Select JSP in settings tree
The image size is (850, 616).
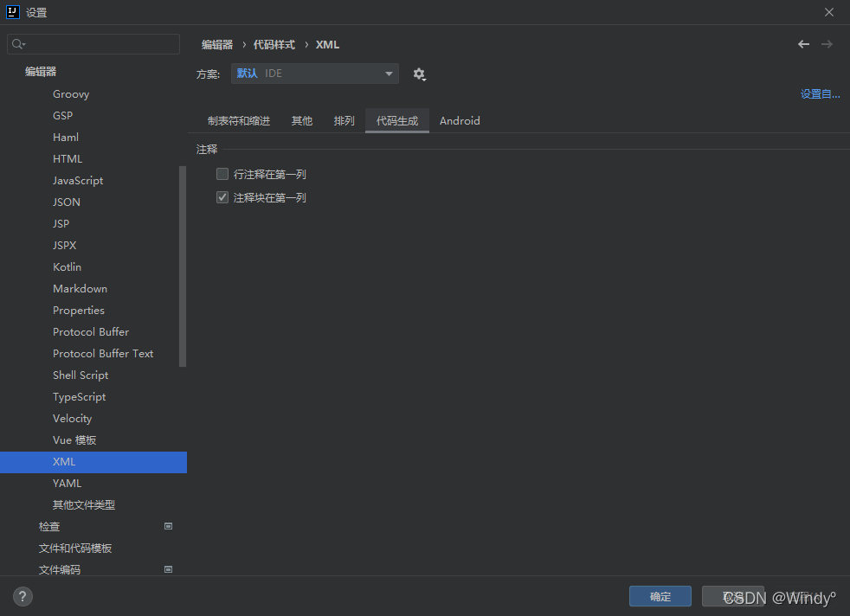pos(61,224)
